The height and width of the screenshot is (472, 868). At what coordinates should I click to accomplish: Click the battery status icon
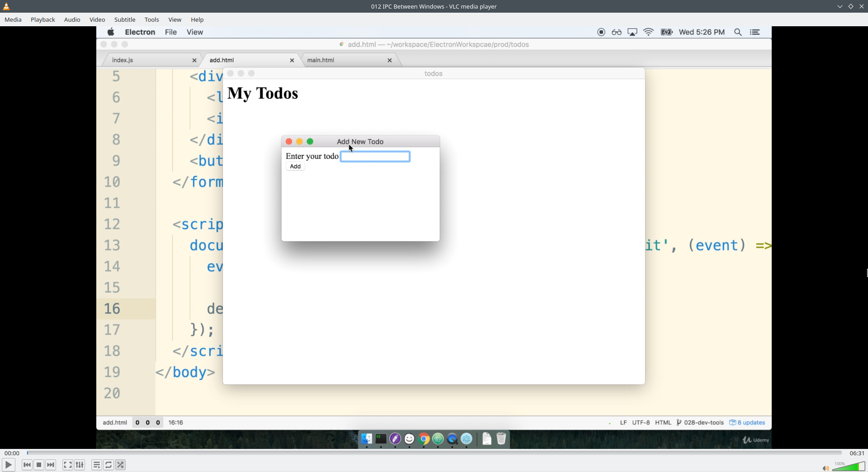667,32
